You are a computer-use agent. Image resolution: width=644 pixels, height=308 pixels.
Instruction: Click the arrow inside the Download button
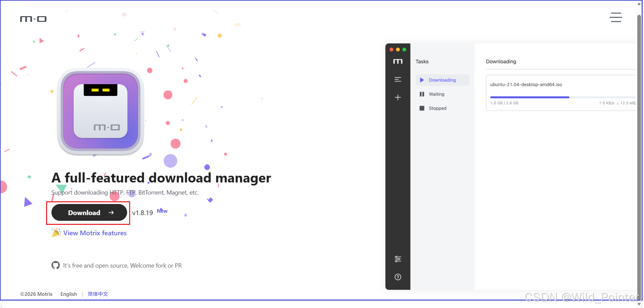pyautogui.click(x=111, y=213)
